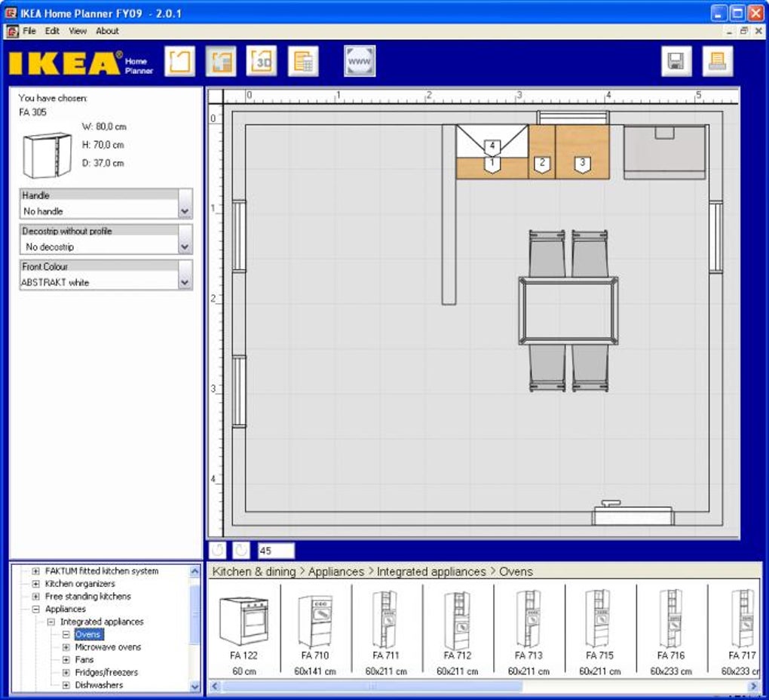
Task: Click Integrated appliances in the breadcrumb
Action: pos(431,572)
